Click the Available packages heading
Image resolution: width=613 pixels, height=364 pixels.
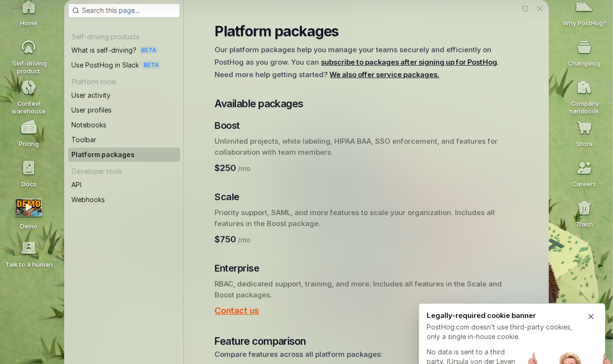[259, 104]
